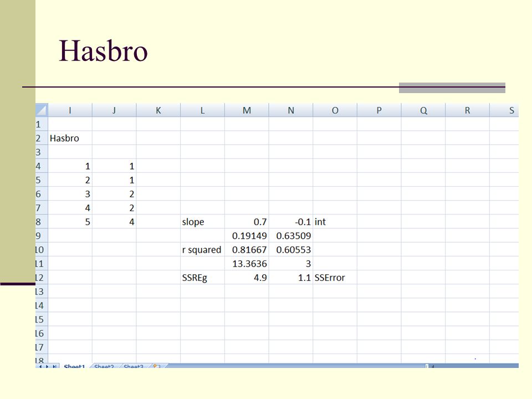Switch to the Sheet2 tab
Screen dimensions: 532x399
point(104,366)
